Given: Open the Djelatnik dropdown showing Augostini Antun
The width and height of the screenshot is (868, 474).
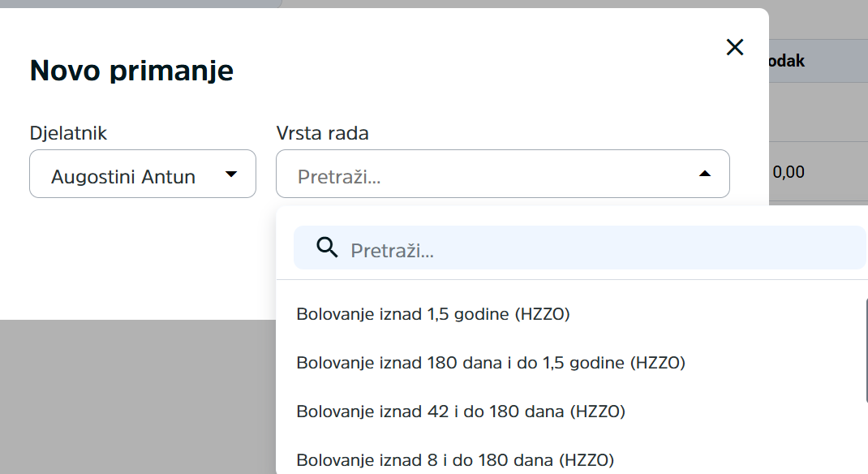Looking at the screenshot, I should click(143, 174).
